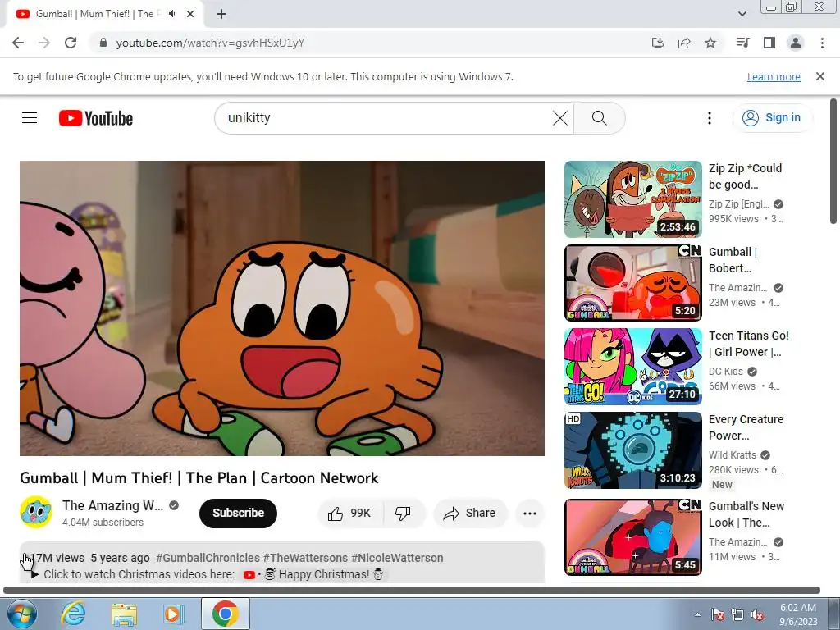The image size is (840, 630).
Task: Click the install app icon in address bar
Action: 657,43
